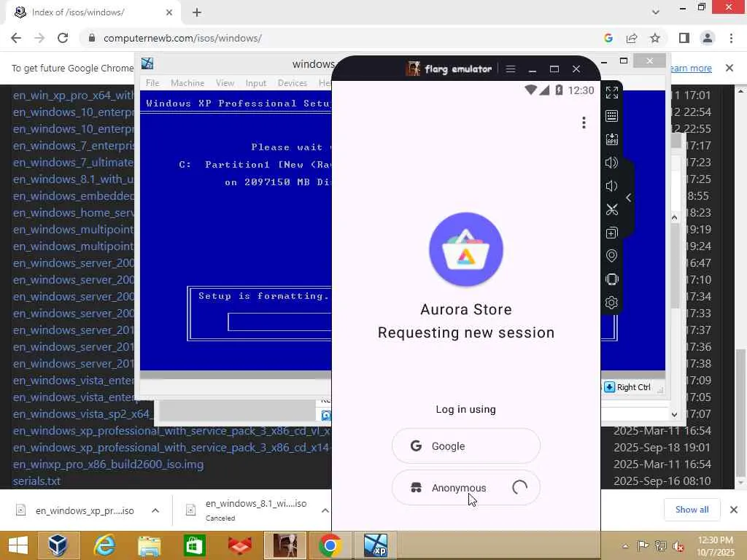Expand en_windows_xp_pr....iso download options
Screen dimensions: 747x560
coord(155,510)
